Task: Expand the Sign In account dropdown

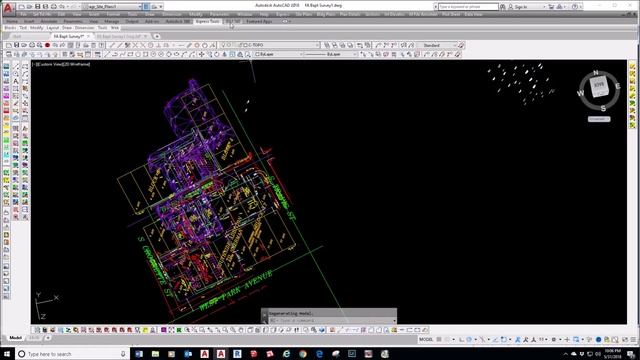Action: (544, 7)
